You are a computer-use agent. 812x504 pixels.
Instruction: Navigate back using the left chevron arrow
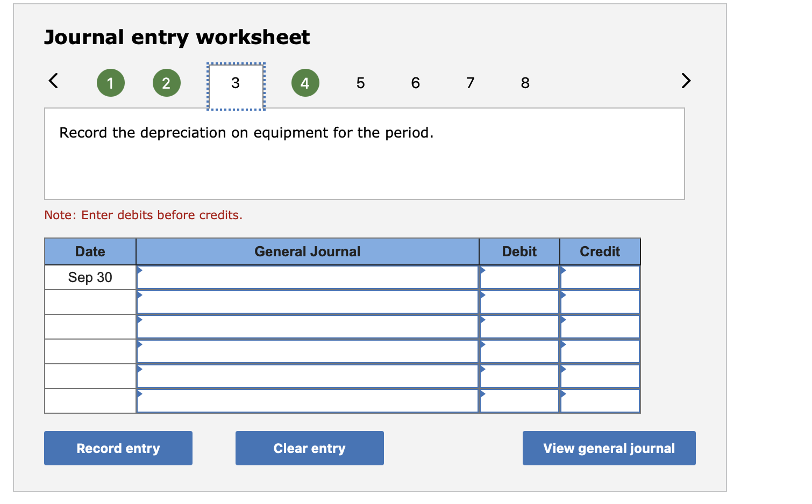[x=52, y=81]
